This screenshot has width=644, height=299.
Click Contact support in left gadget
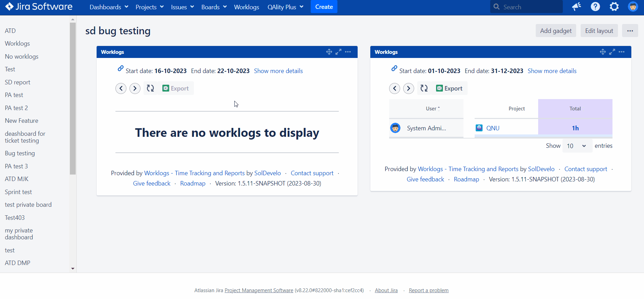point(312,173)
